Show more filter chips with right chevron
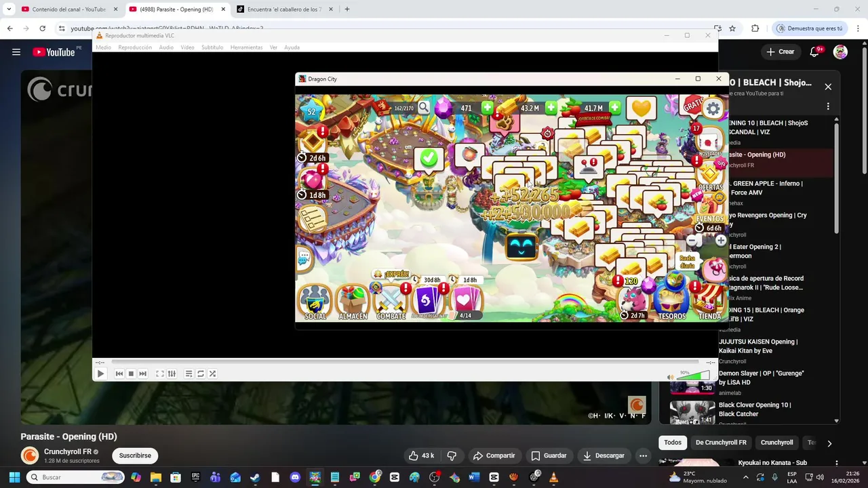868x488 pixels. coord(829,443)
